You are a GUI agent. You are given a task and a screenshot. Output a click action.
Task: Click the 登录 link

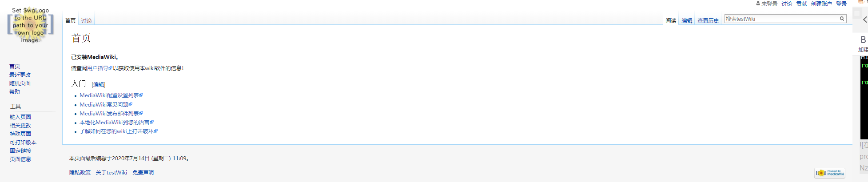tap(841, 4)
